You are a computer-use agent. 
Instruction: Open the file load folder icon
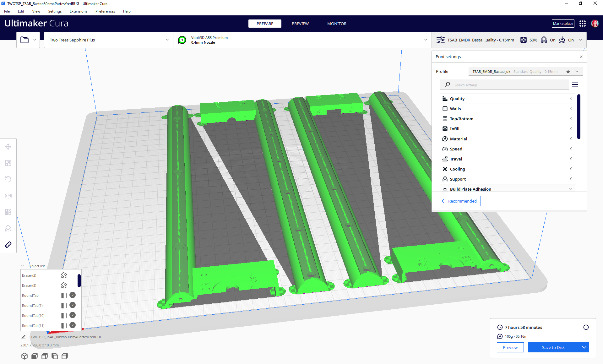(24, 40)
